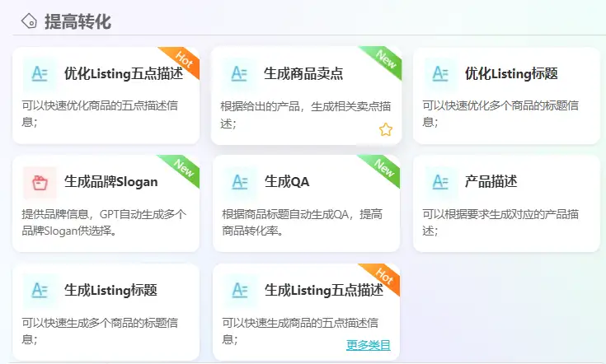606x364 pixels.
Task: Click the 生成商品卖点 text icon
Action: [239, 73]
